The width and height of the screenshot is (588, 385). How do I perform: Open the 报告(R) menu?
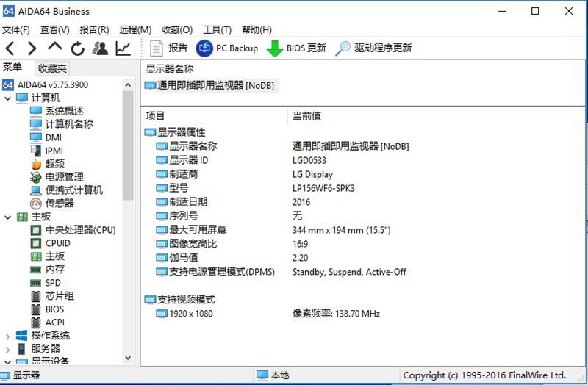(x=94, y=29)
